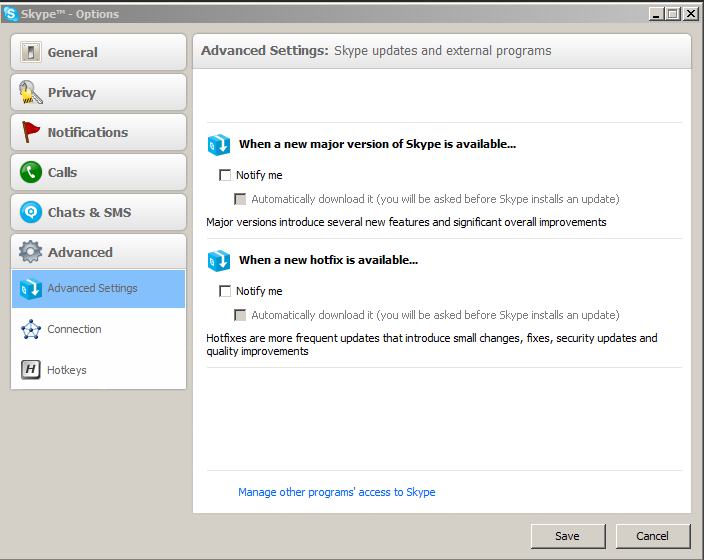
Task: Open the General options section
Action: [98, 52]
